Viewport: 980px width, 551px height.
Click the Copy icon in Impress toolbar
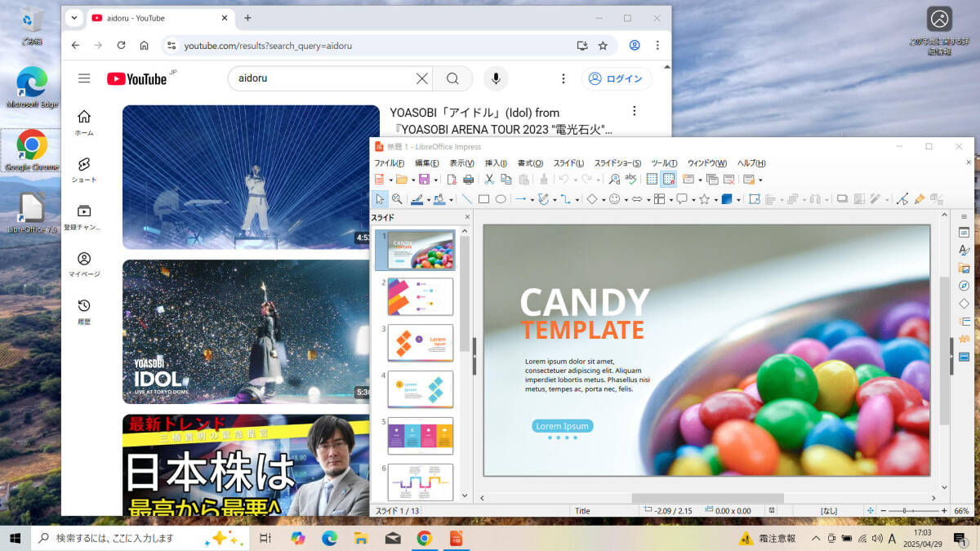[506, 179]
